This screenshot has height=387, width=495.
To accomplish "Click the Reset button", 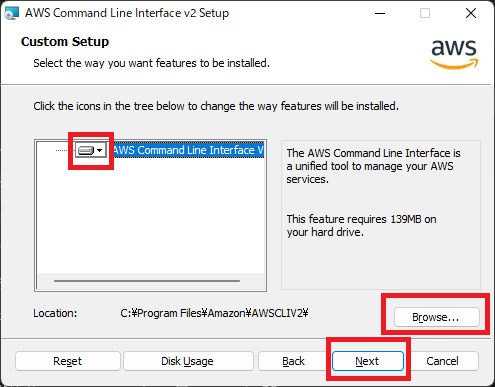I will click(x=68, y=361).
